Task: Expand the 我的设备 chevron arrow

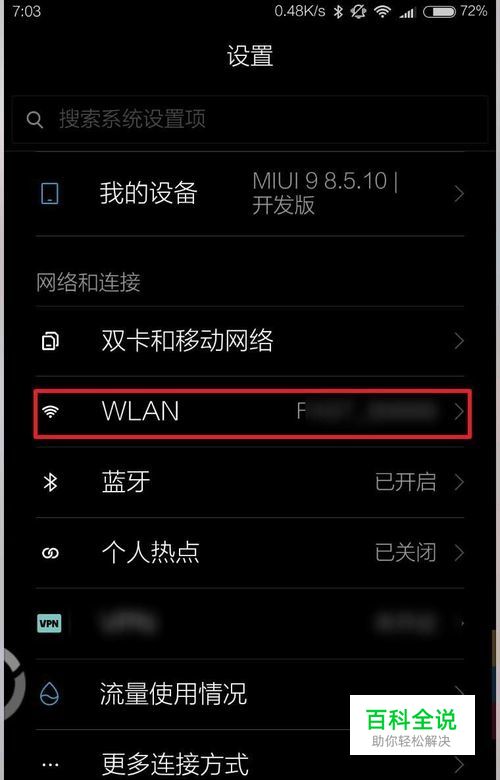Action: tap(459, 194)
